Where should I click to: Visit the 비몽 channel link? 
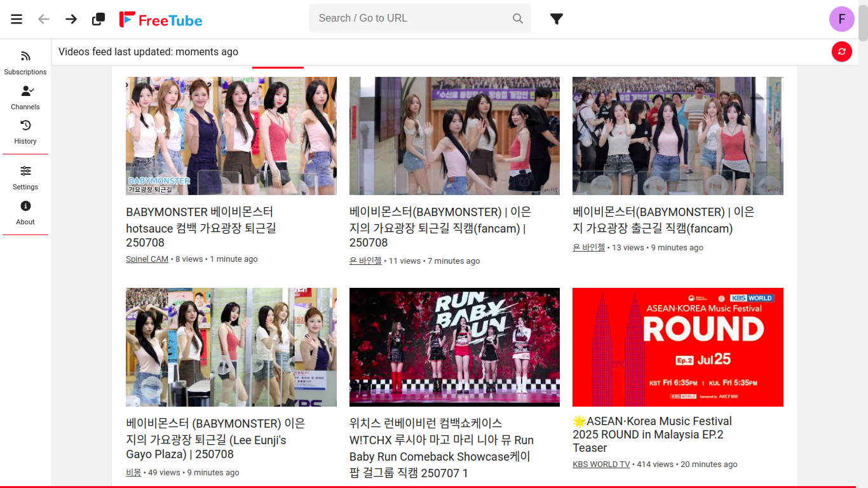133,473
